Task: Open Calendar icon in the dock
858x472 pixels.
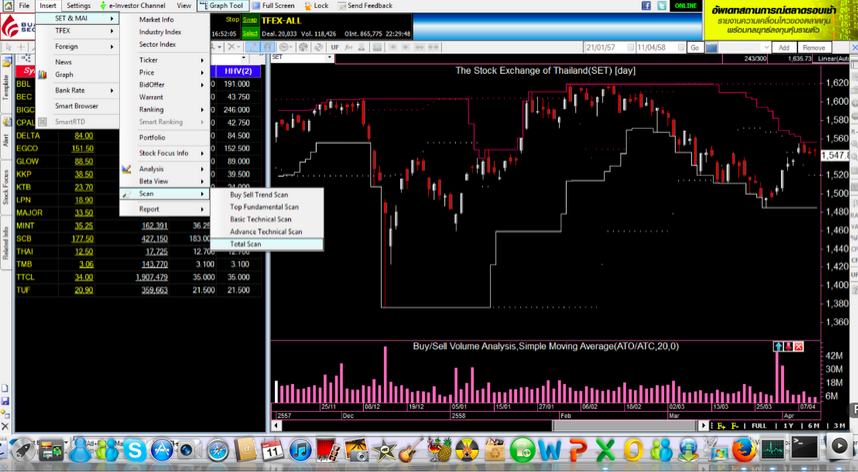Action: tap(272, 450)
